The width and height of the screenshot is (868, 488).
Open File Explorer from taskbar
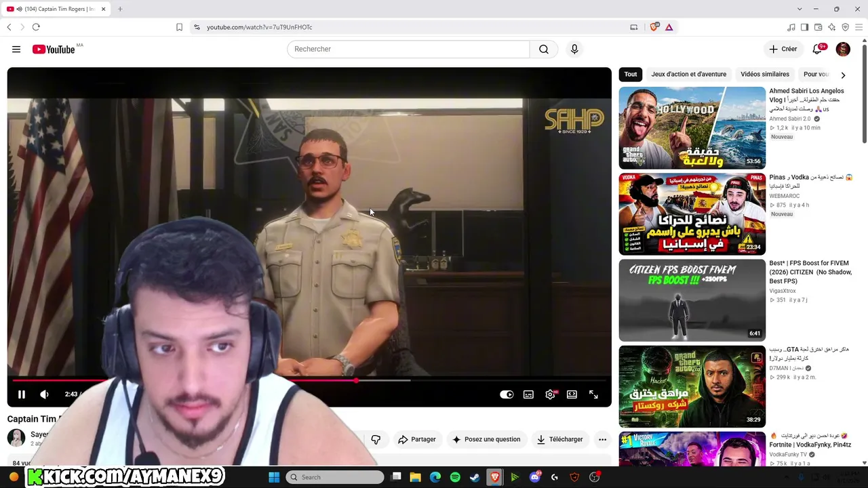(x=415, y=477)
